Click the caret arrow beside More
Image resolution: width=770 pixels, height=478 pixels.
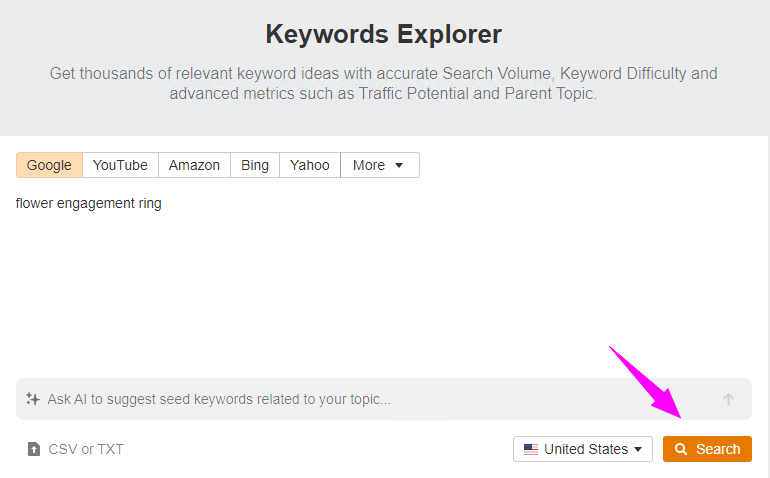(399, 166)
